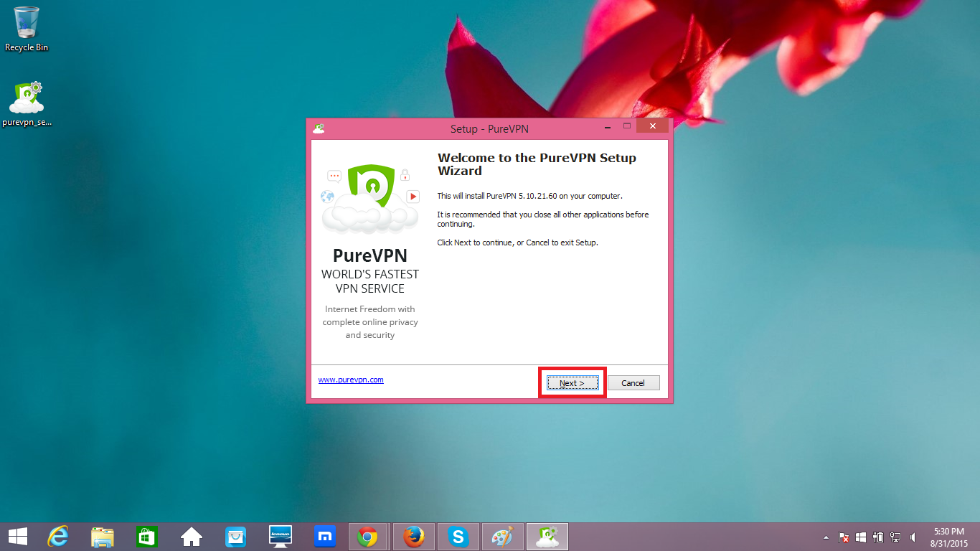Screen dimensions: 980x551
Task: Click Next to continue PureVPN setup
Action: pos(572,383)
